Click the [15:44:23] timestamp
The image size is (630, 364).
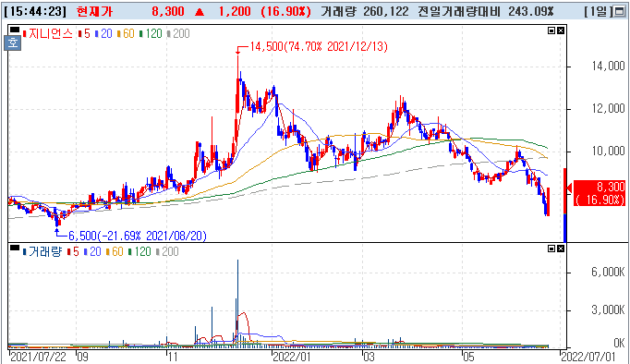coord(35,11)
